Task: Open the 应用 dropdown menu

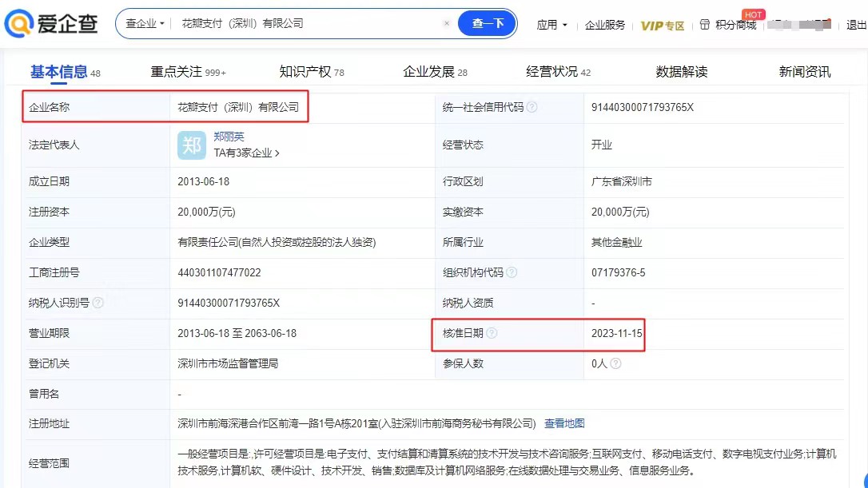Action: point(552,25)
